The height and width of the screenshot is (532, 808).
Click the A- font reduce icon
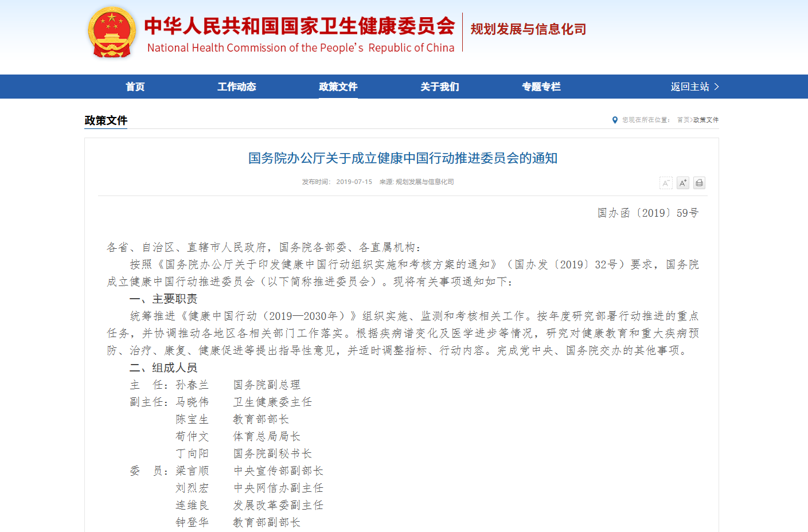click(666, 182)
